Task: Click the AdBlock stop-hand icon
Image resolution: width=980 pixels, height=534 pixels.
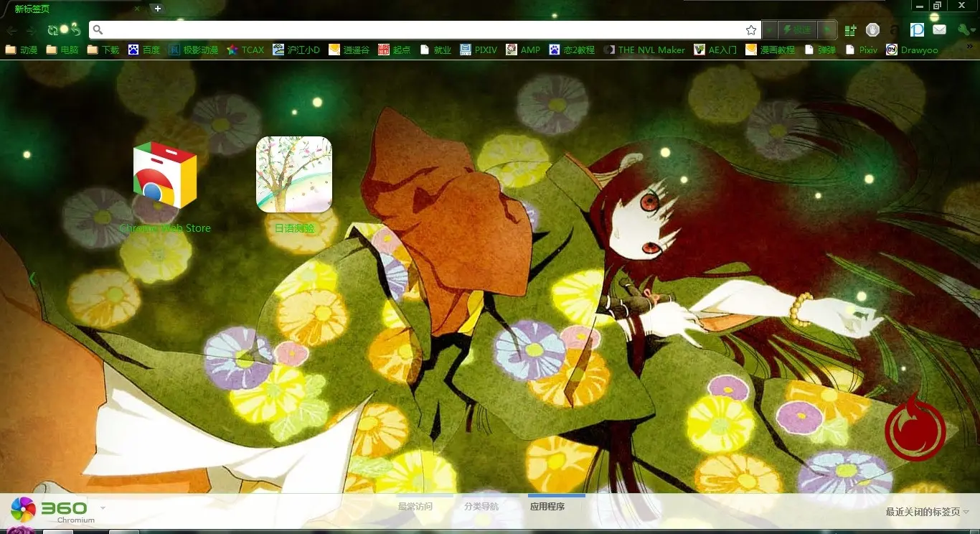Action: [x=872, y=30]
